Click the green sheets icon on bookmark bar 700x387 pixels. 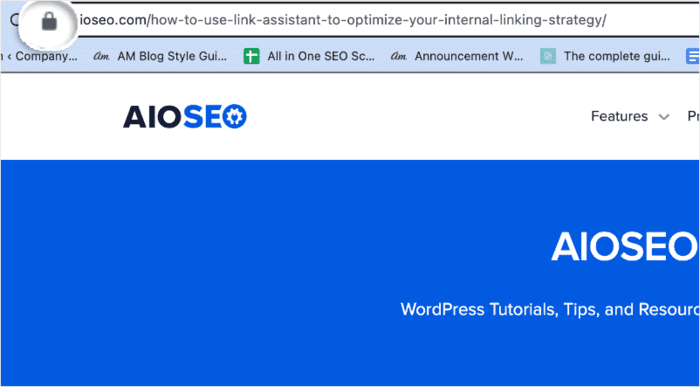[251, 57]
